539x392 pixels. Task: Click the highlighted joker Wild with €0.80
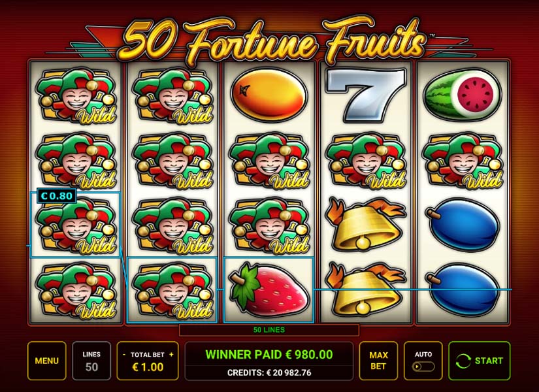pos(76,225)
